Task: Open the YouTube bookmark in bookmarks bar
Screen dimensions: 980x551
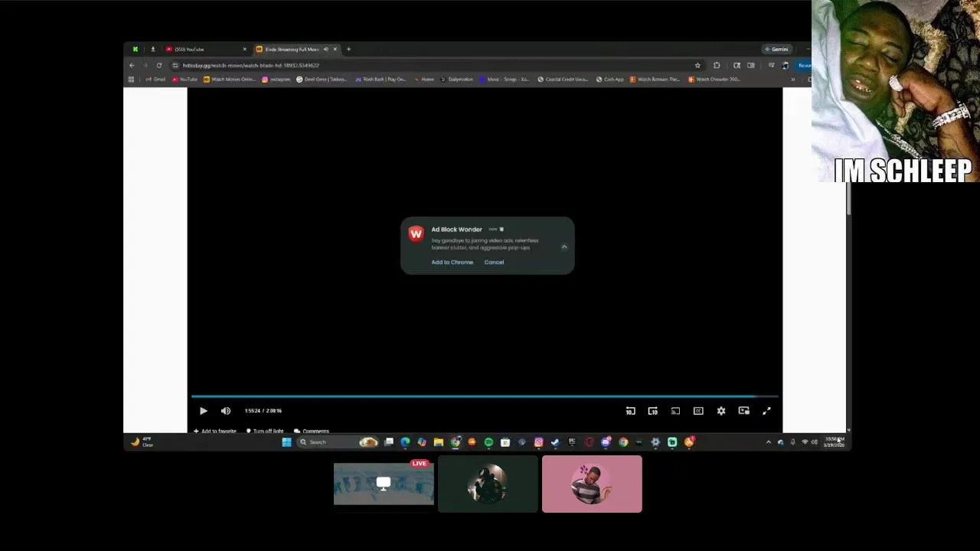Action: (x=185, y=80)
